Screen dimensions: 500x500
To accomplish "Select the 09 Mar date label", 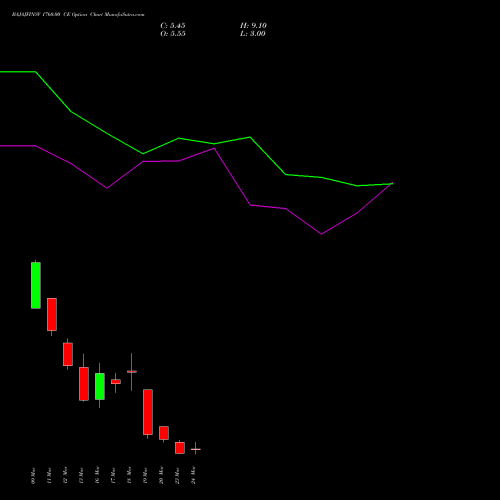I will (x=33, y=476).
